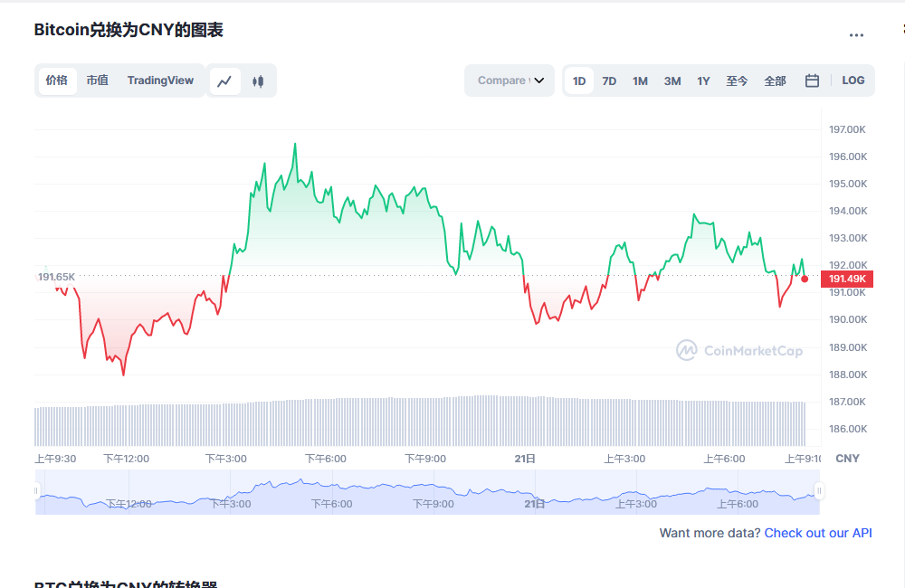Select the 至今 range button
905x588 pixels.
pos(737,81)
